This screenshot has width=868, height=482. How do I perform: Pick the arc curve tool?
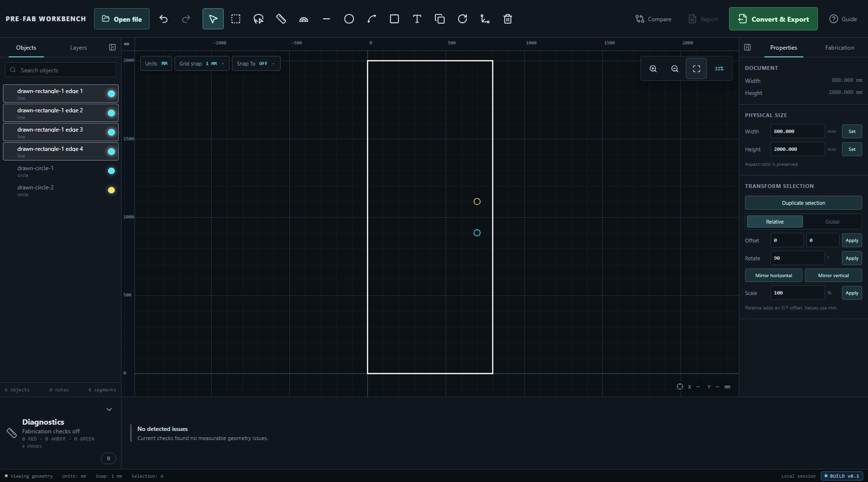point(372,19)
